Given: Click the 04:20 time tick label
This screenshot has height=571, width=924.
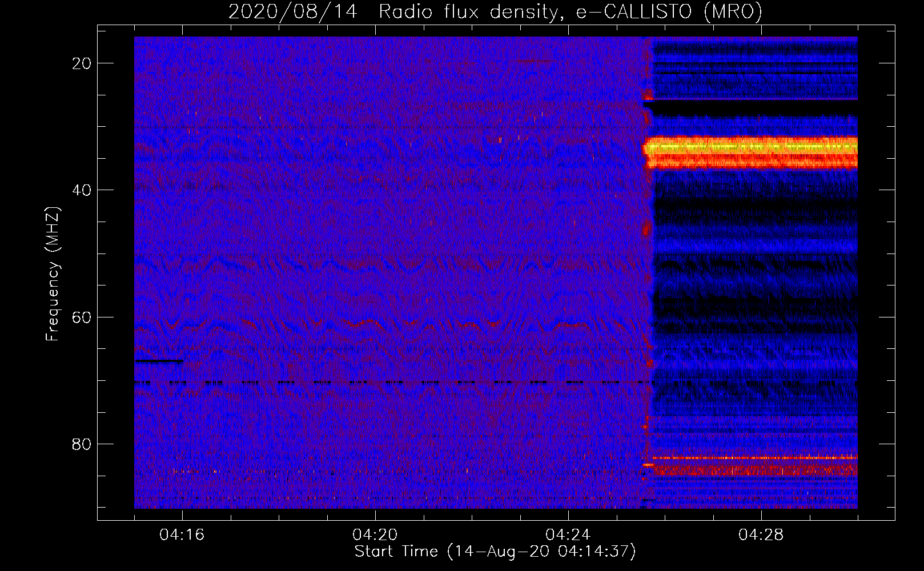Looking at the screenshot, I should pos(375,535).
